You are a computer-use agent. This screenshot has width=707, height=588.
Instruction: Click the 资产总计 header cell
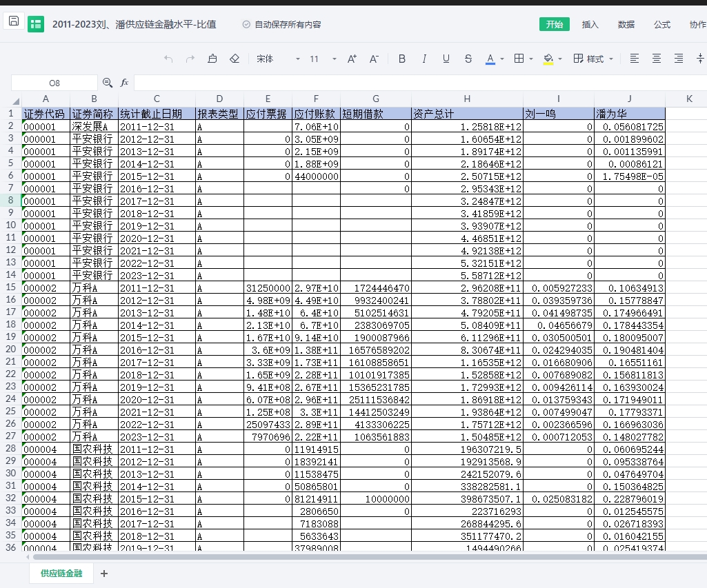pyautogui.click(x=467, y=114)
